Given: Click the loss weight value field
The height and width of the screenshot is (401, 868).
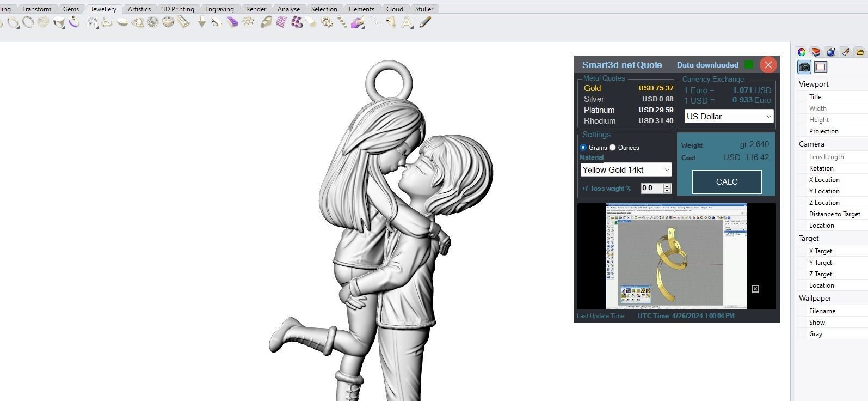Looking at the screenshot, I should (x=651, y=188).
